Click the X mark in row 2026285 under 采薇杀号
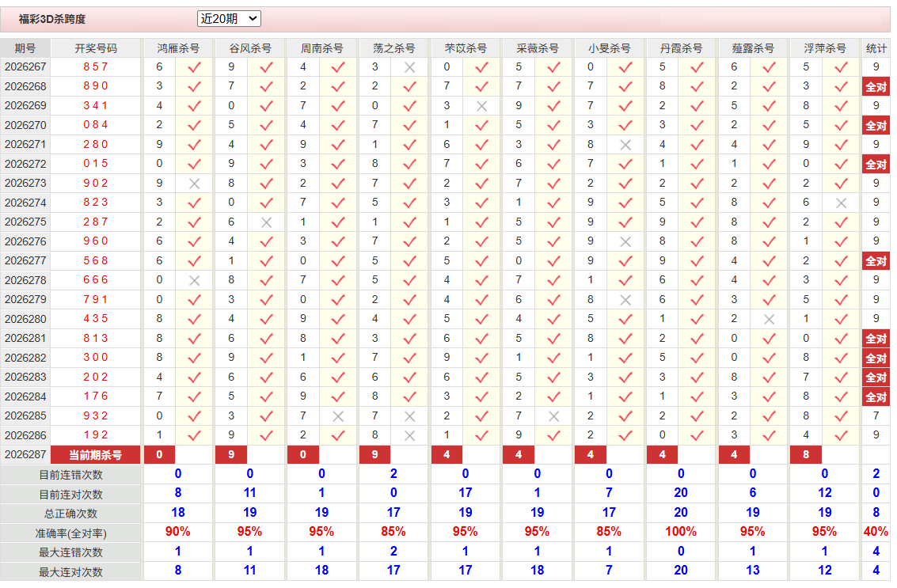This screenshot has width=897, height=588. pos(553,416)
